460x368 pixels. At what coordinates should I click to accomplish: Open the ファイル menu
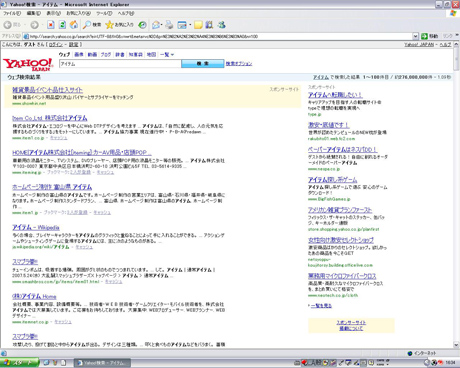(12, 13)
